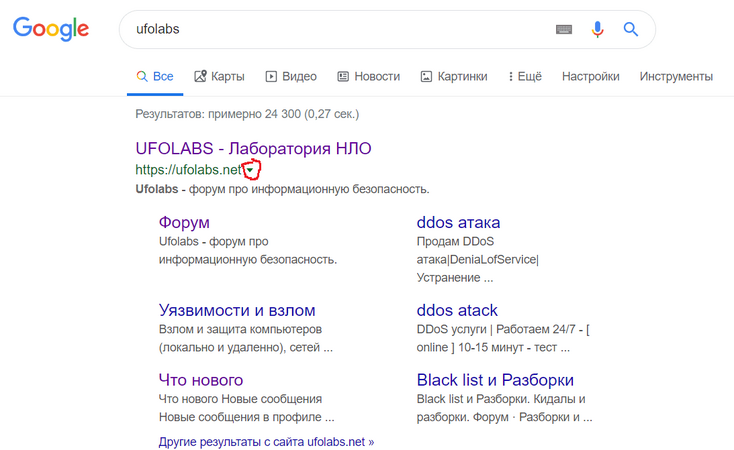Open the on-screen keyboard icon
Viewport: 734px width, 450px height.
[564, 30]
